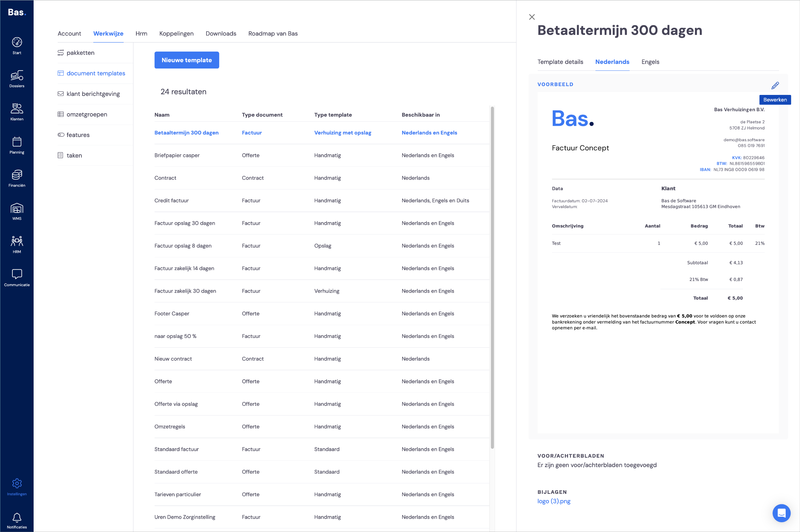Open Instellingen gear icon
Image resolution: width=800 pixels, height=532 pixels.
coord(17,487)
